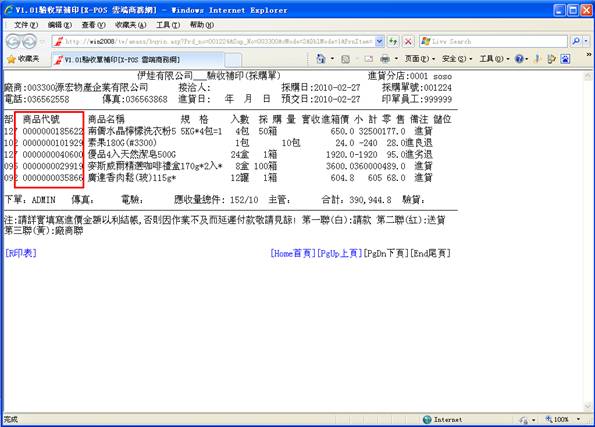Click the [R印表] print link
The width and height of the screenshot is (595, 427).
21,253
